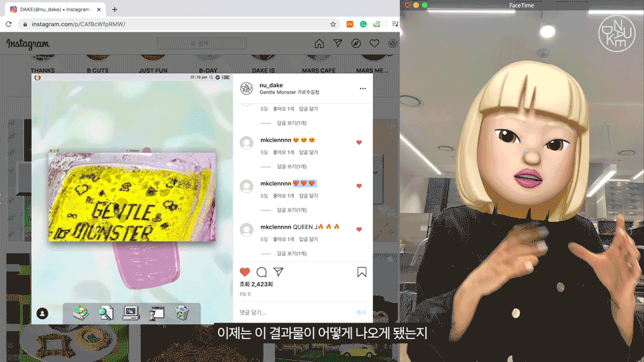Open the media playlist control in Chrome toolbar
The height and width of the screenshot is (362, 644).
(394, 24)
